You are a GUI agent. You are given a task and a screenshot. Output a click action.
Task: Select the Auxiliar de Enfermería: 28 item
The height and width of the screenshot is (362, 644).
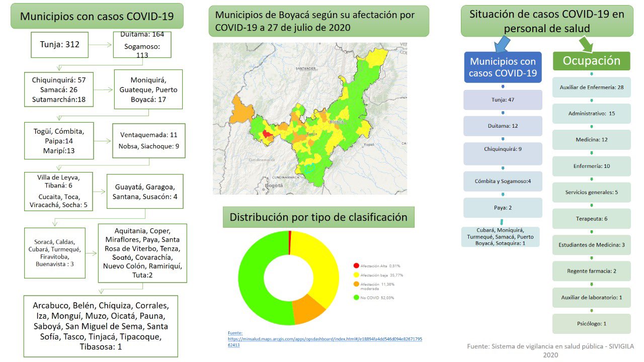[591, 87]
